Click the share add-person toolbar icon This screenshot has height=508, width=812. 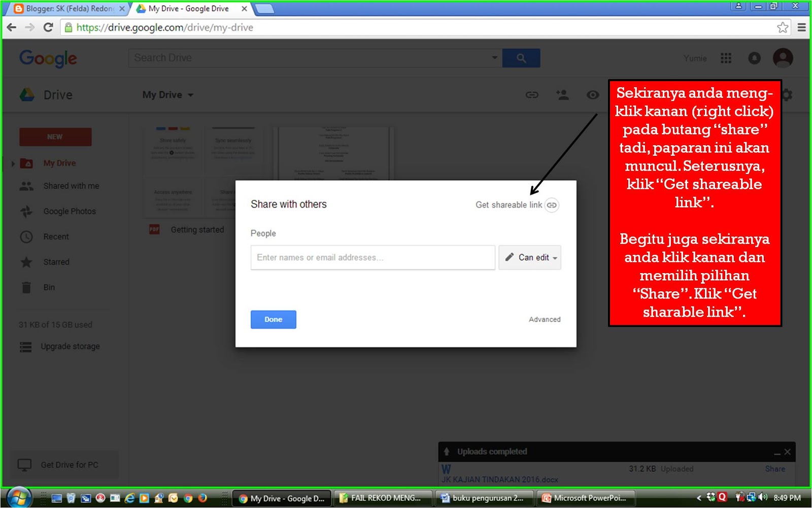[x=562, y=95]
